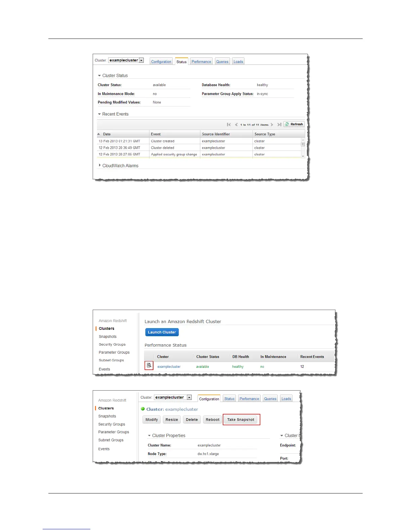Open Subnet Groups in sidebar beside Cluster Properties
The height and width of the screenshot is (532, 411).
click(x=111, y=440)
